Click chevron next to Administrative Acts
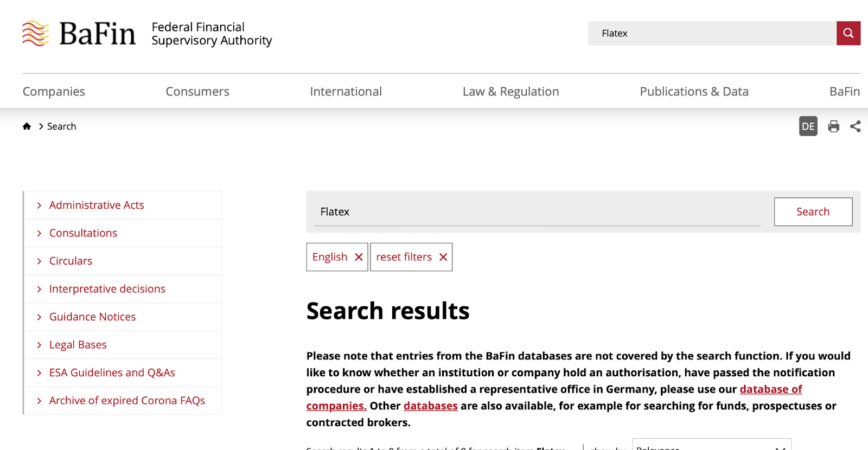Viewport: 868px width, 450px height. click(39, 205)
